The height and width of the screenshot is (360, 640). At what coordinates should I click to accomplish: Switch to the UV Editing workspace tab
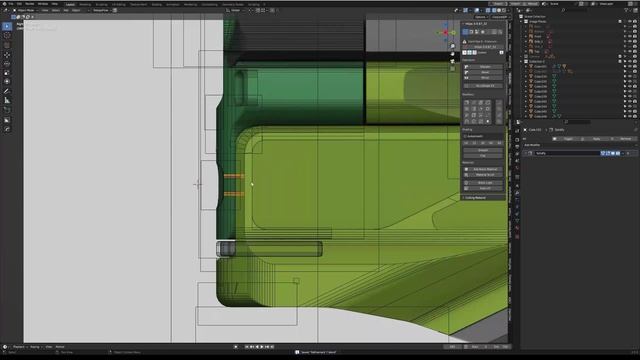coord(119,4)
